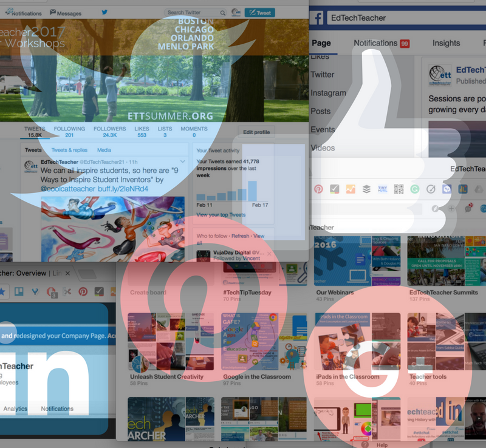The height and width of the screenshot is (448, 486).
Task: Click the Pinterest extension icon under the Facebook window
Action: [318, 189]
